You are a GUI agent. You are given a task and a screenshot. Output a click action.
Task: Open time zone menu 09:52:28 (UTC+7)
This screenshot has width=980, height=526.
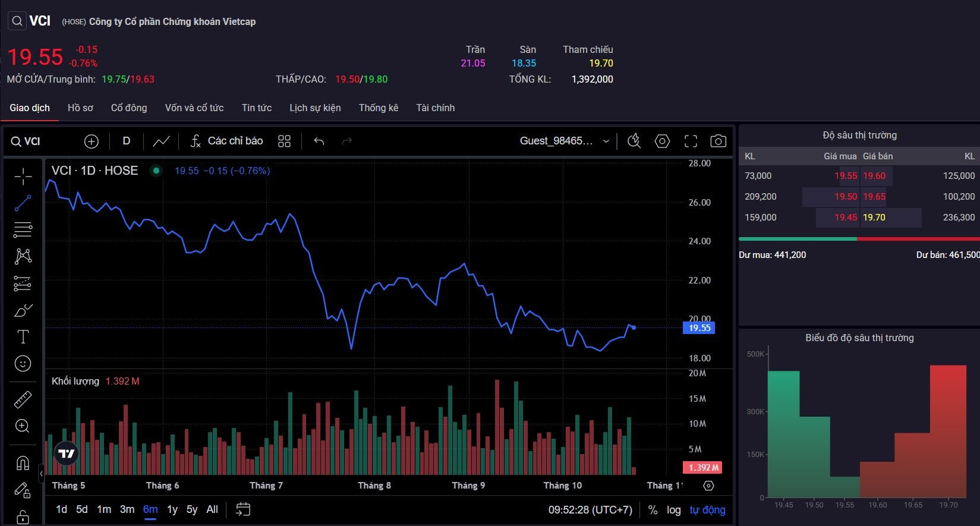[x=590, y=510]
